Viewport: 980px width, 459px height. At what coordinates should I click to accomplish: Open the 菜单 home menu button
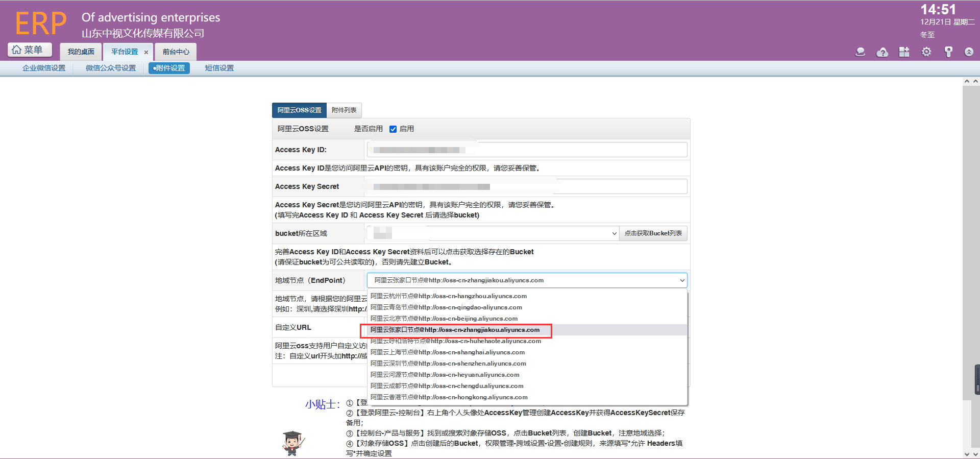(30, 50)
